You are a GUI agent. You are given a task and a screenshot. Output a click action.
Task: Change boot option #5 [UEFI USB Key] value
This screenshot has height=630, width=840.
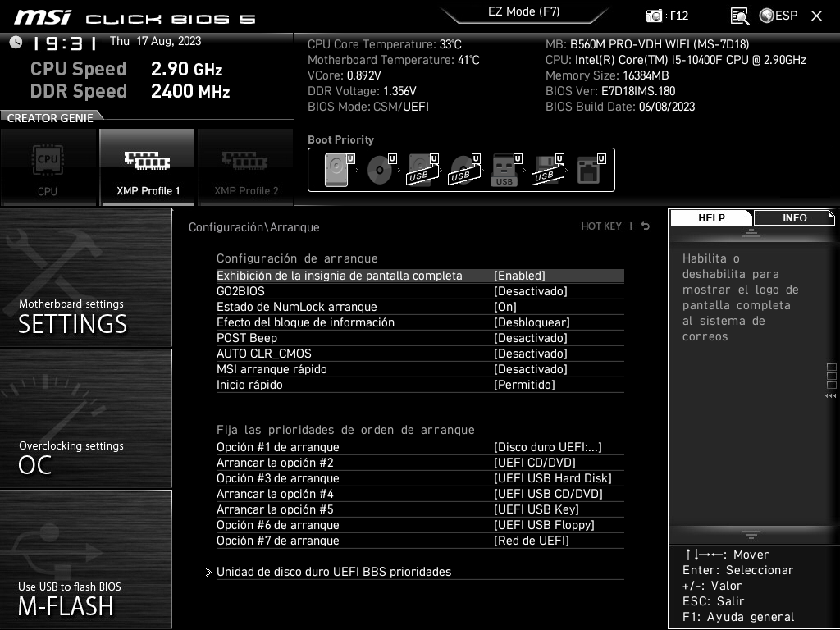point(536,509)
